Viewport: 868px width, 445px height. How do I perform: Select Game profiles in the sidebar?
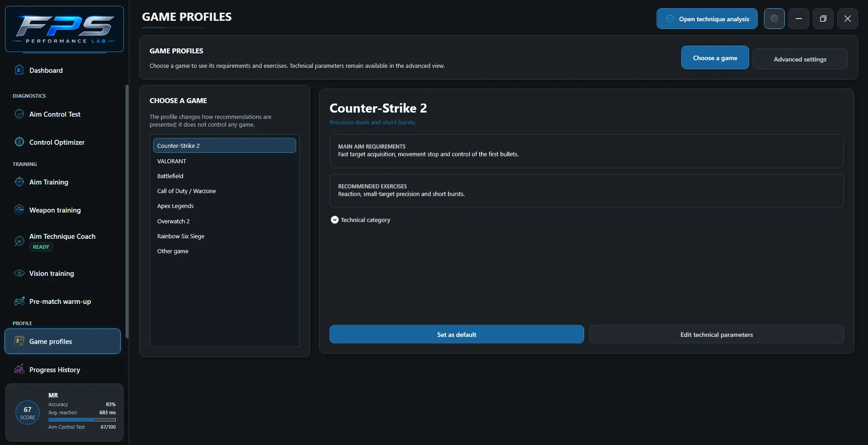click(x=62, y=341)
